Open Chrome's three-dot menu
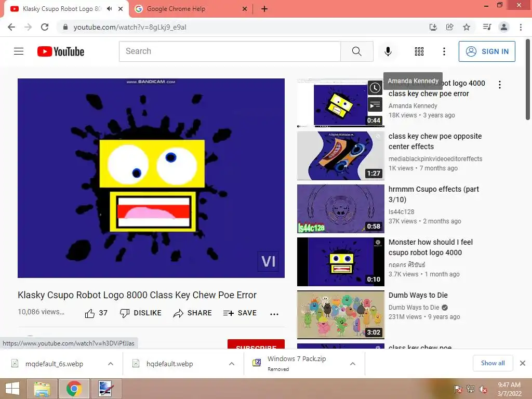Viewport: 532px width, 399px height. click(x=521, y=27)
